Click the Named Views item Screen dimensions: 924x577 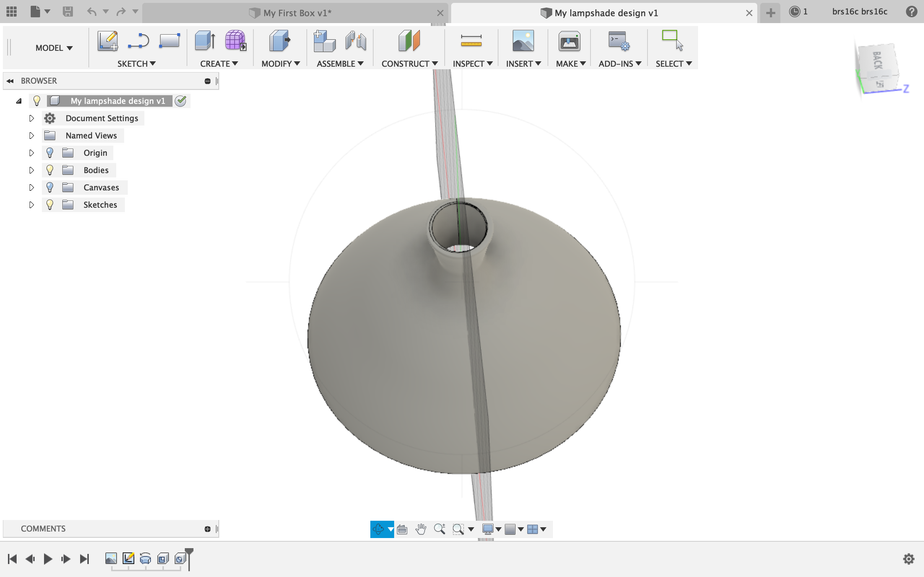coord(91,136)
